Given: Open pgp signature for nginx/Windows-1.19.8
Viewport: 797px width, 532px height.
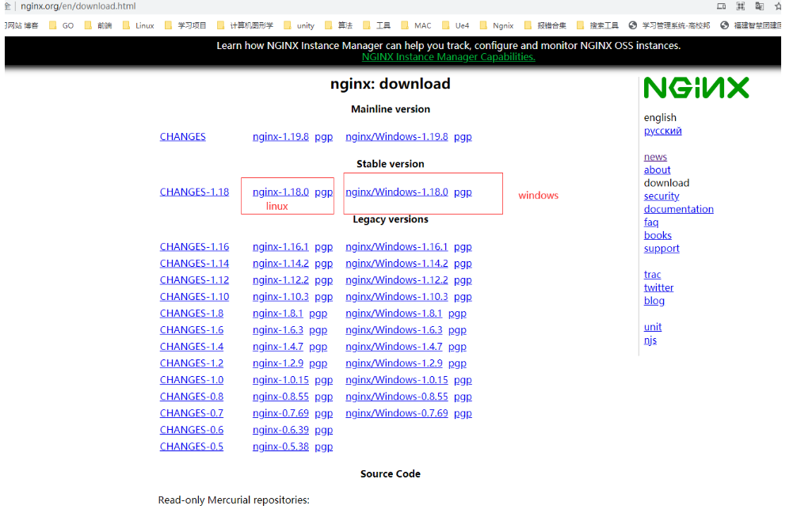Looking at the screenshot, I should pyautogui.click(x=463, y=137).
